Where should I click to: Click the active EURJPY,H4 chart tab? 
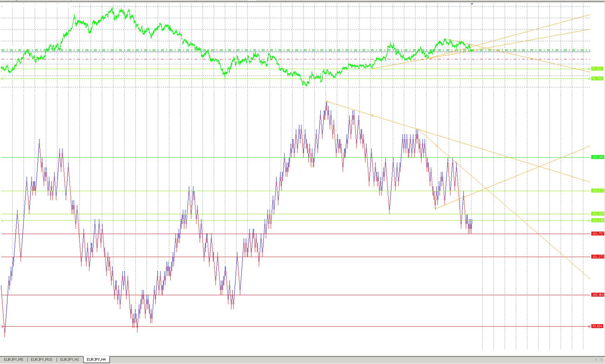click(96, 359)
